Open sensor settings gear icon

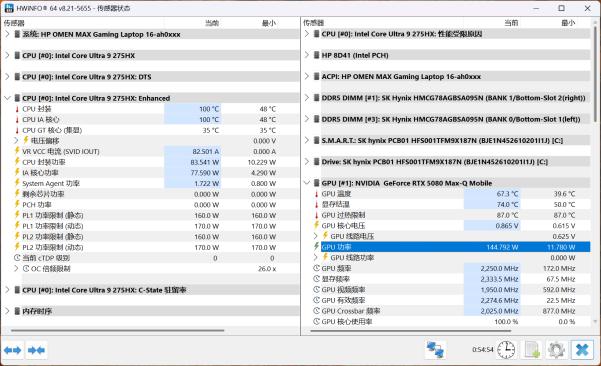click(x=556, y=350)
